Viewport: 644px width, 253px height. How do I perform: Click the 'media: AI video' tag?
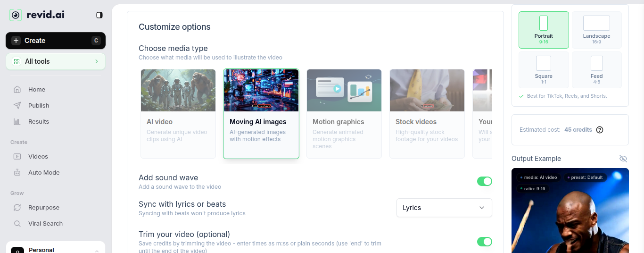click(x=538, y=177)
